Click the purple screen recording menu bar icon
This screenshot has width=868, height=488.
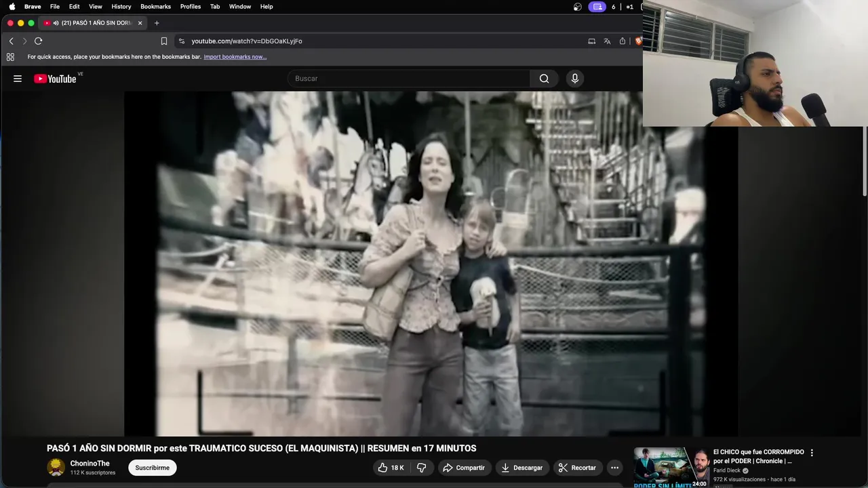[597, 7]
